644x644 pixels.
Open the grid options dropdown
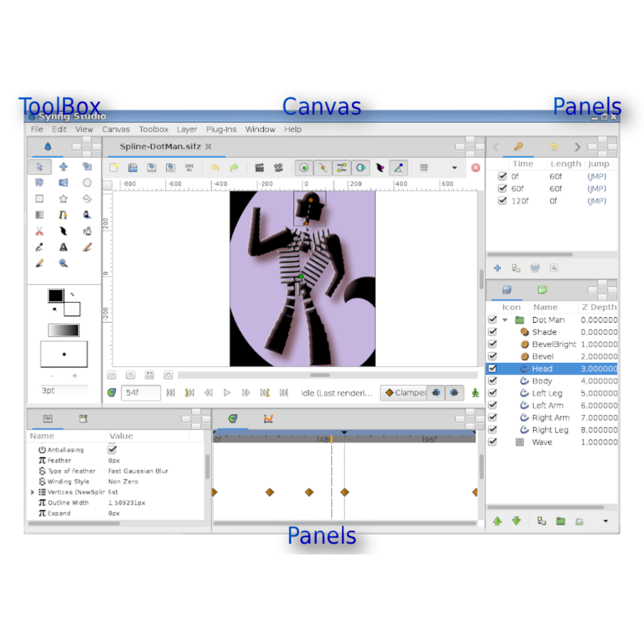coord(454,168)
